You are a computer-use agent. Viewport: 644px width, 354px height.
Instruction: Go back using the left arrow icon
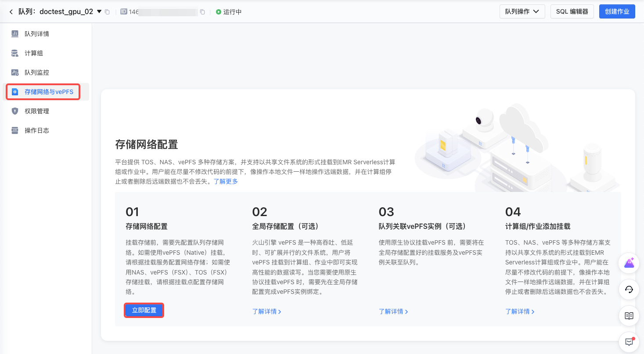[x=11, y=12]
